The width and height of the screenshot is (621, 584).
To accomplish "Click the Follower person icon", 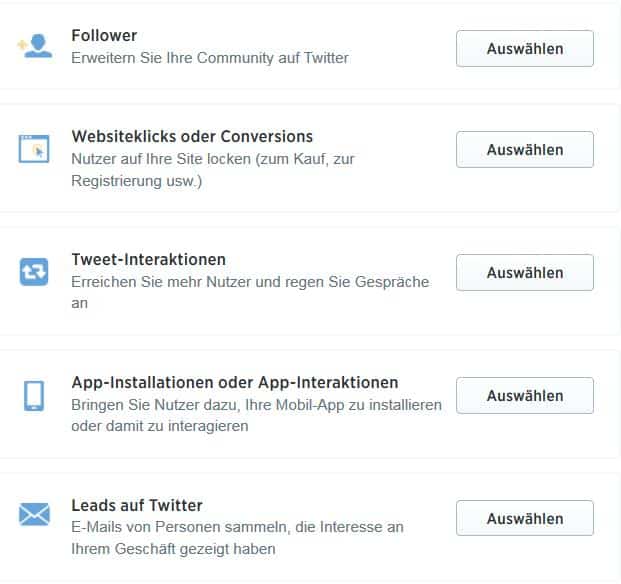I will click(35, 47).
